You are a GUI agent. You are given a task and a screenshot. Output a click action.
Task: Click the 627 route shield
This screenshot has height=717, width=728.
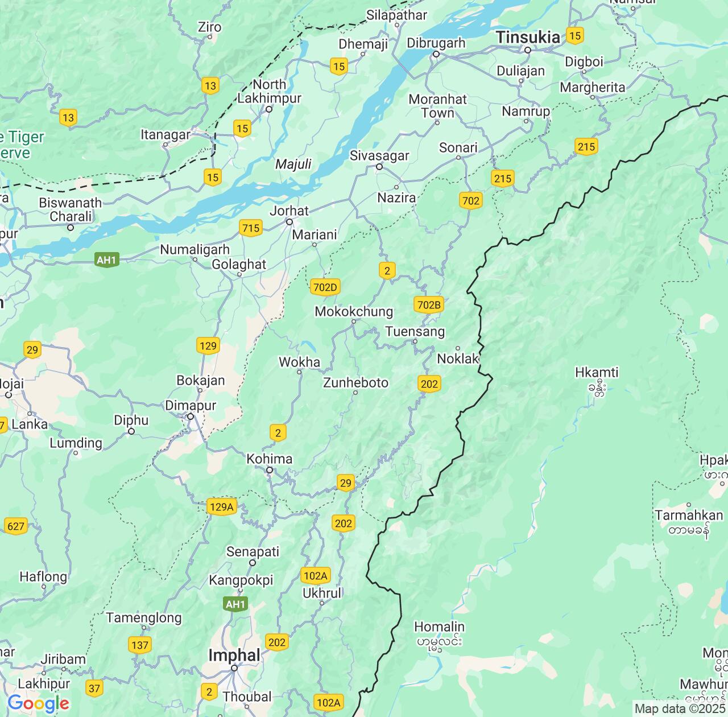click(15, 526)
